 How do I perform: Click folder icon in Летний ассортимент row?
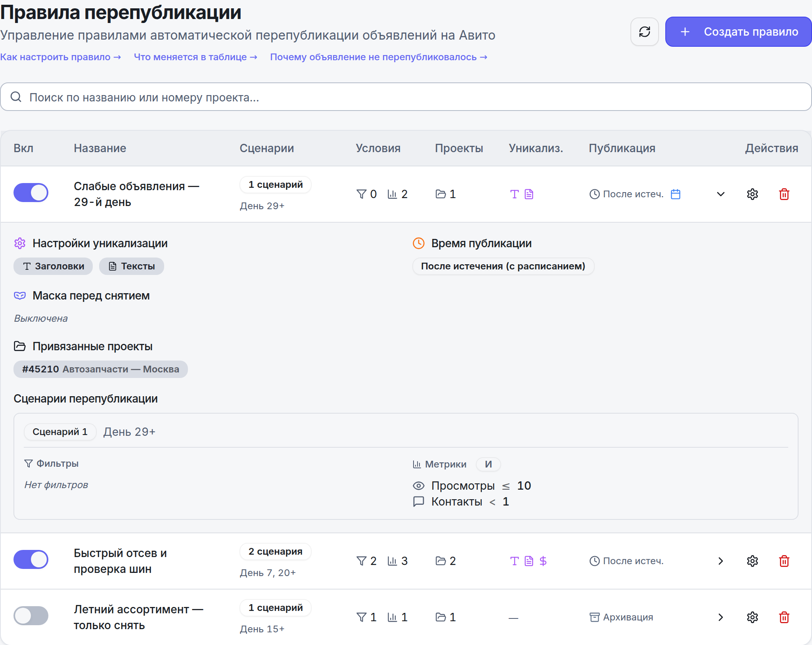440,617
